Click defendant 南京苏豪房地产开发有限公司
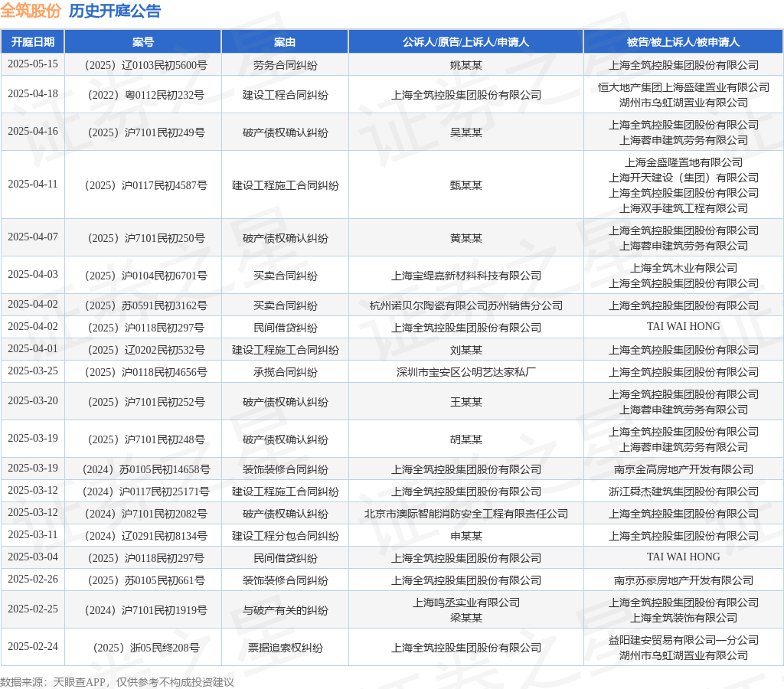The width and height of the screenshot is (784, 689). (684, 580)
